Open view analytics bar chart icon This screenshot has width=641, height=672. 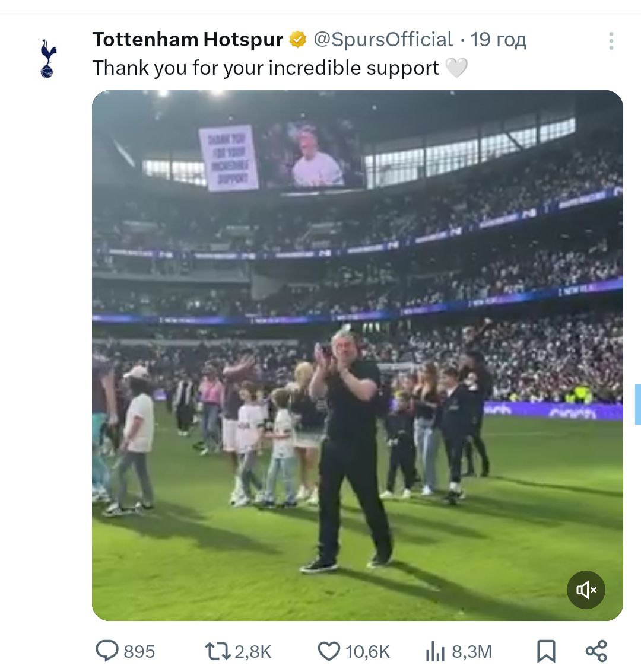point(435,651)
